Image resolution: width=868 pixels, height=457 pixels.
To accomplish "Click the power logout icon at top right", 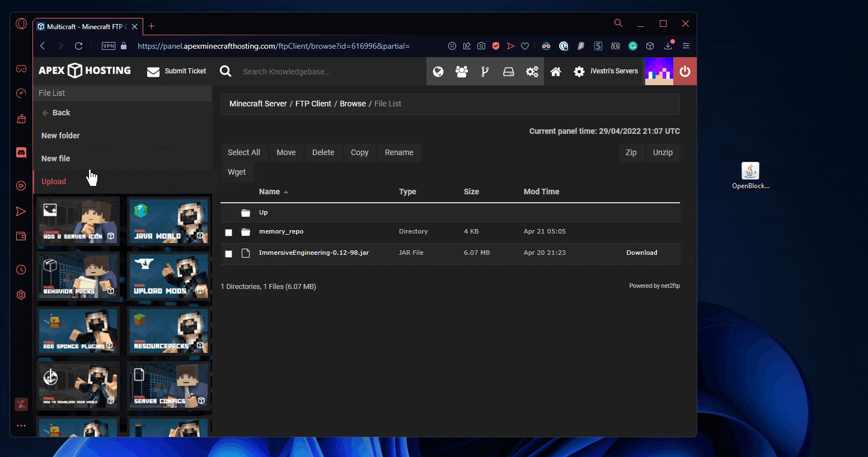I will [685, 71].
